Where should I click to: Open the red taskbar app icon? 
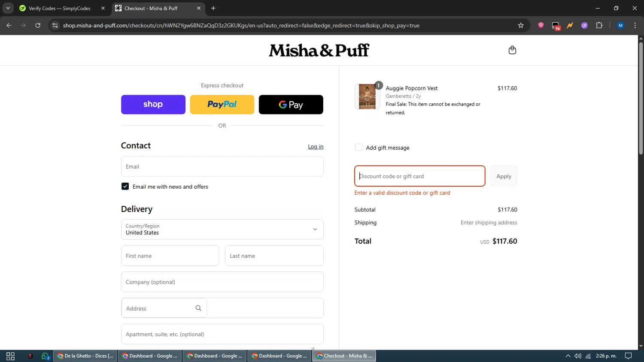[x=30, y=356]
